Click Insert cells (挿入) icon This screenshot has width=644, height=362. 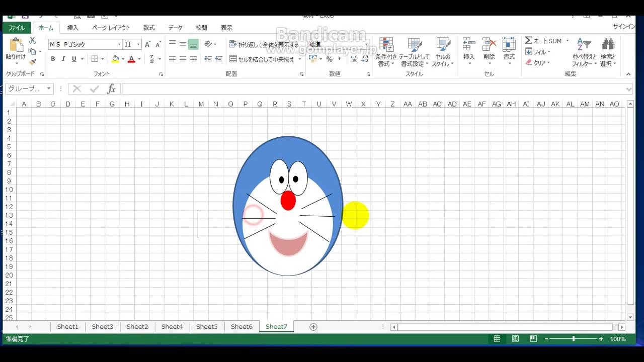pos(469,44)
